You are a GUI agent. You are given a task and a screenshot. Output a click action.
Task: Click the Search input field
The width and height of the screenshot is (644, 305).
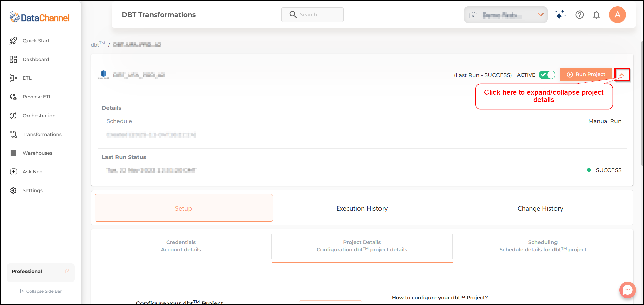(312, 15)
